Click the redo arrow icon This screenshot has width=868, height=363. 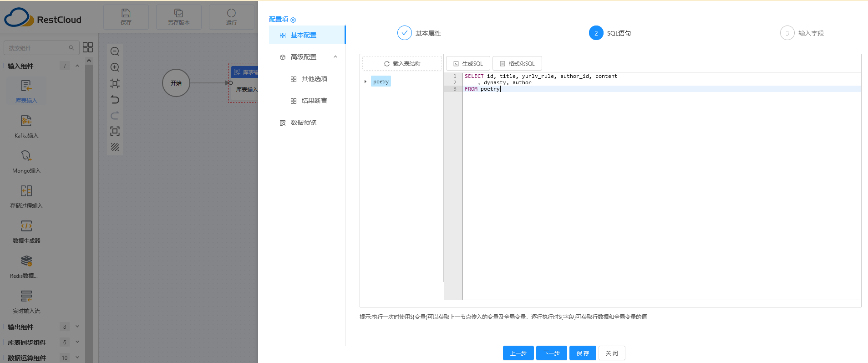tap(115, 115)
